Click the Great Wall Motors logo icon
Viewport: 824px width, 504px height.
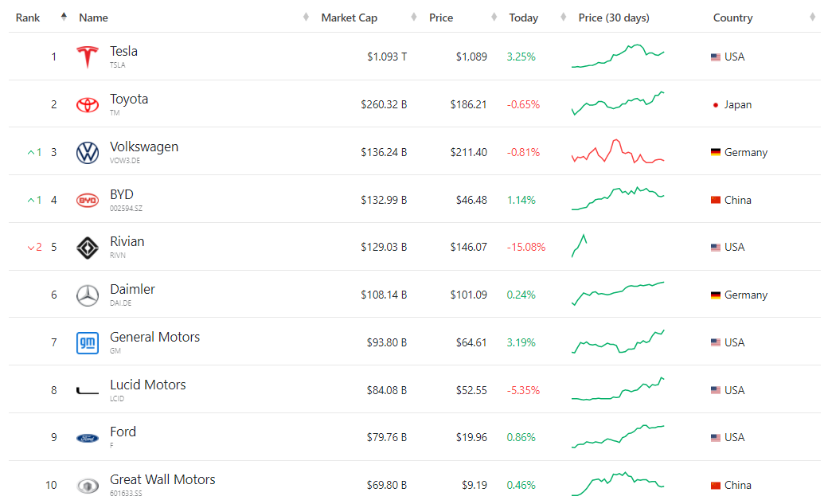pyautogui.click(x=88, y=486)
